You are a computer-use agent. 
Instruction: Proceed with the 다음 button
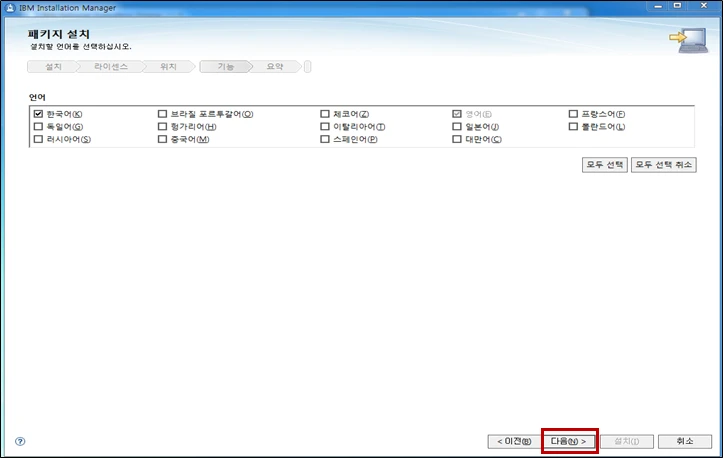point(569,441)
